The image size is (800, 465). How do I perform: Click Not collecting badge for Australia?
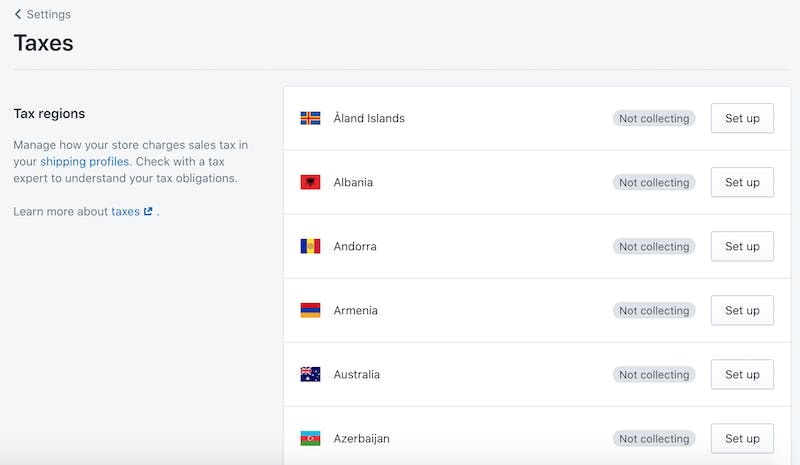tap(654, 375)
